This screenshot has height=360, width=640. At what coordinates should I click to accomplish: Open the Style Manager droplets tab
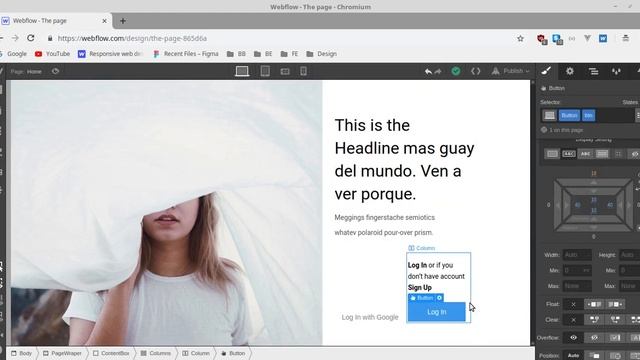(616, 71)
